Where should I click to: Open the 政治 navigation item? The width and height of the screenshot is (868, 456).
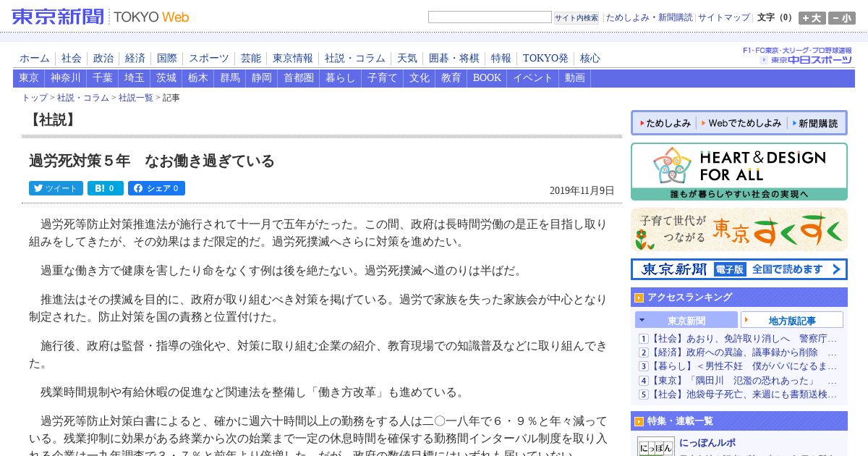103,59
